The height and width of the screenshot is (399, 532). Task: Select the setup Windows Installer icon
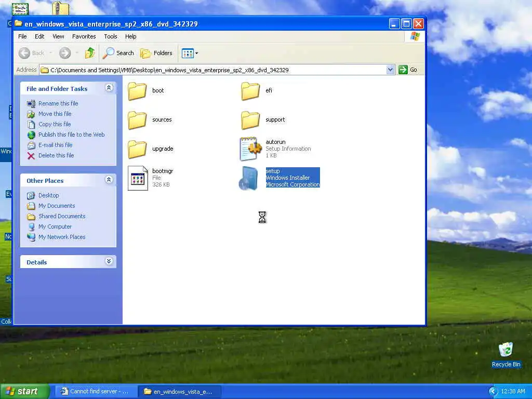click(249, 178)
